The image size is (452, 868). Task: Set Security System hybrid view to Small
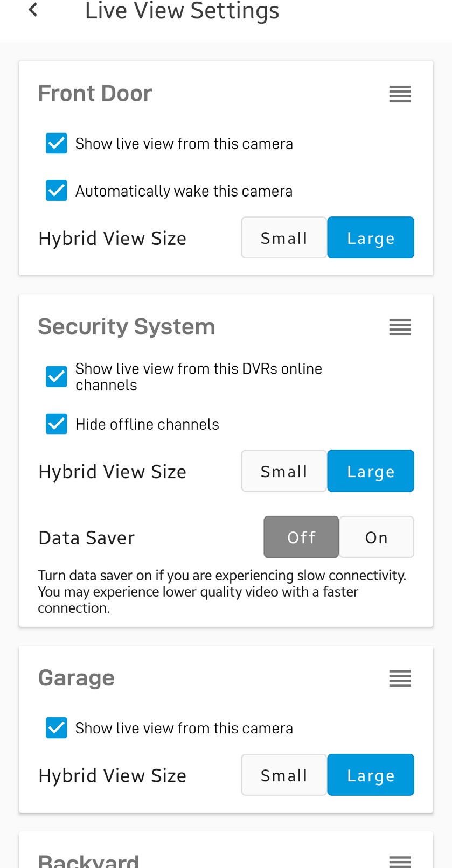284,471
